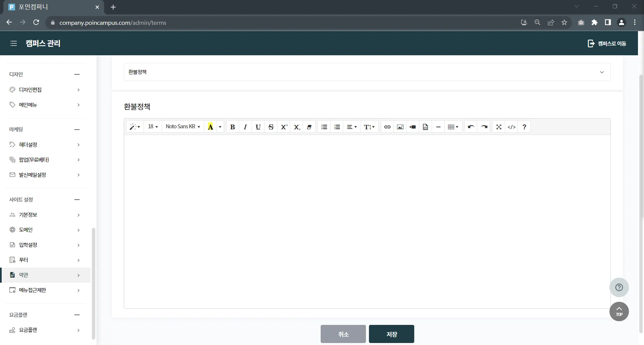644x345 pixels.
Task: Open the 메인메뉴 menu item
Action: pyautogui.click(x=45, y=105)
